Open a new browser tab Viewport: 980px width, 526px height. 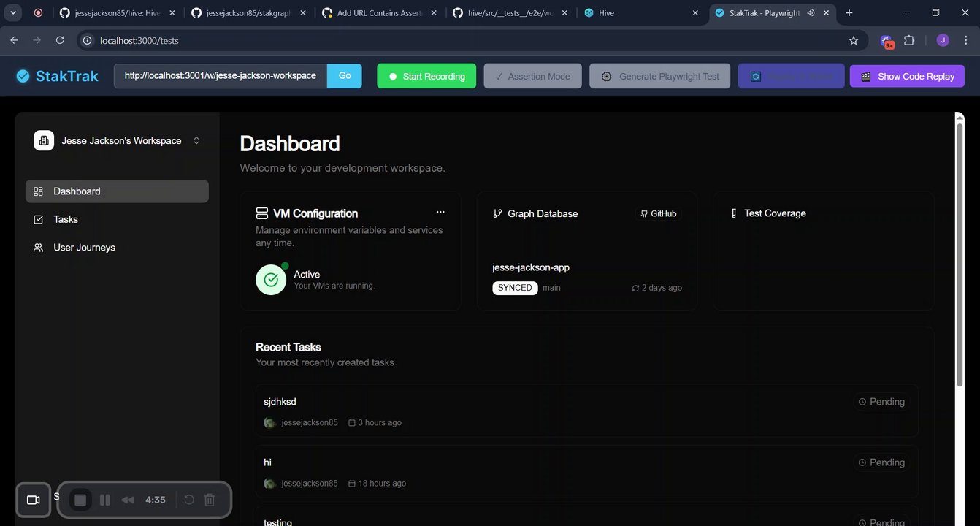(x=849, y=13)
